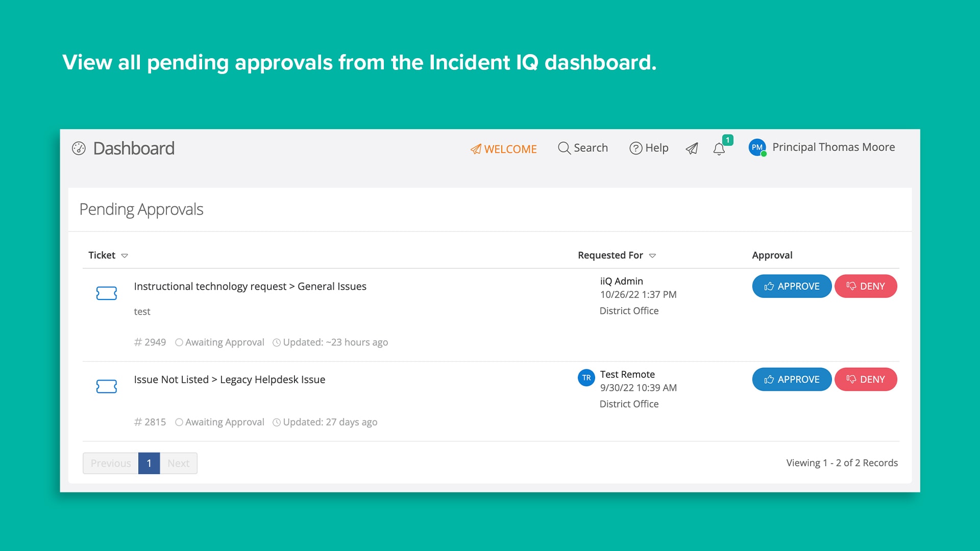Click the green online status dot on the profile avatar
Viewport: 980px width, 551px height.
764,154
